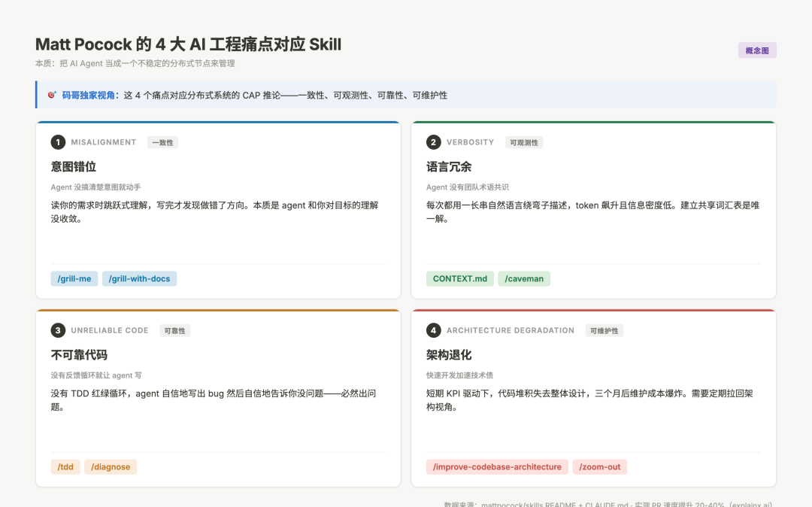
Task: Click the /improve-codebase-architecture tag
Action: [x=497, y=466]
